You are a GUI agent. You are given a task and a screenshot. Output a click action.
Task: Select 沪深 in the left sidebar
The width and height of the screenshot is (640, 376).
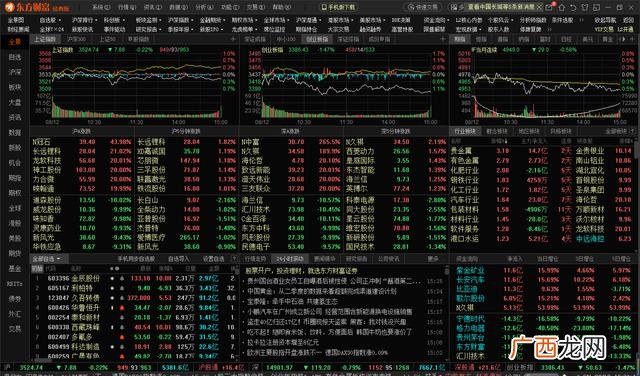click(x=15, y=72)
